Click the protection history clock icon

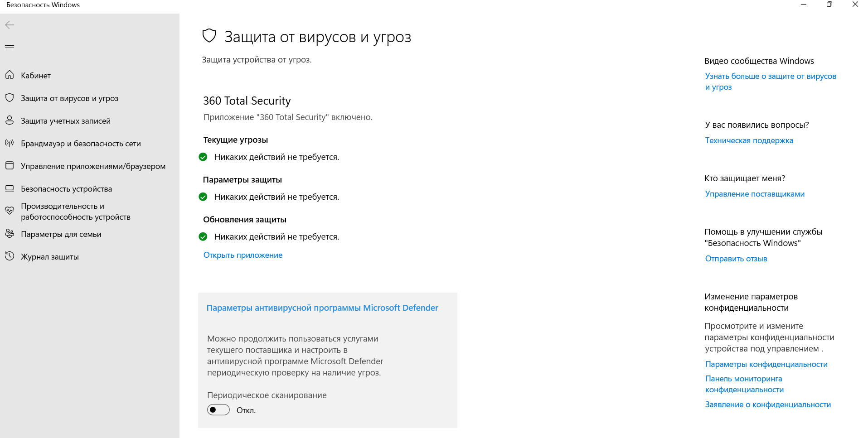pyautogui.click(x=10, y=256)
